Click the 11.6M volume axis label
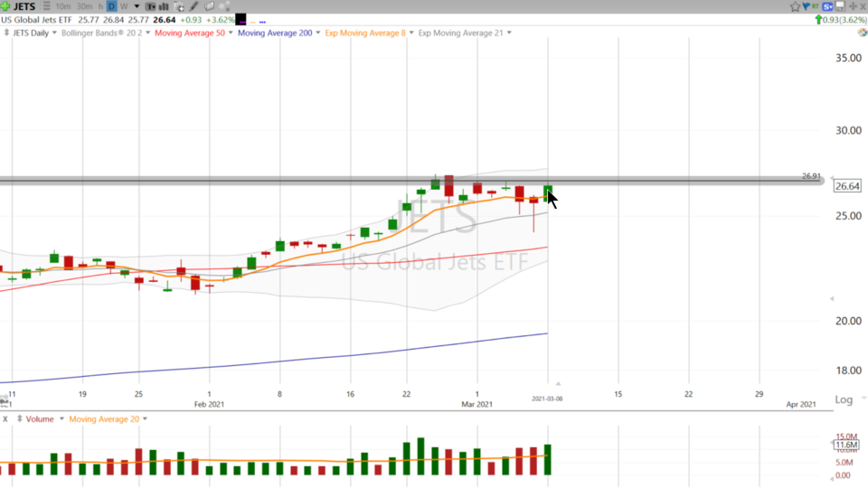This screenshot has width=868, height=488. [846, 445]
